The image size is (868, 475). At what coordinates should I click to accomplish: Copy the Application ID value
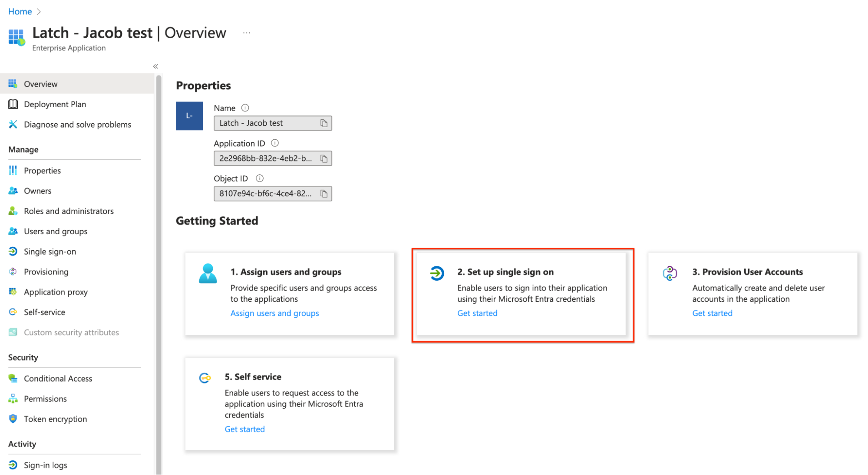coord(324,159)
